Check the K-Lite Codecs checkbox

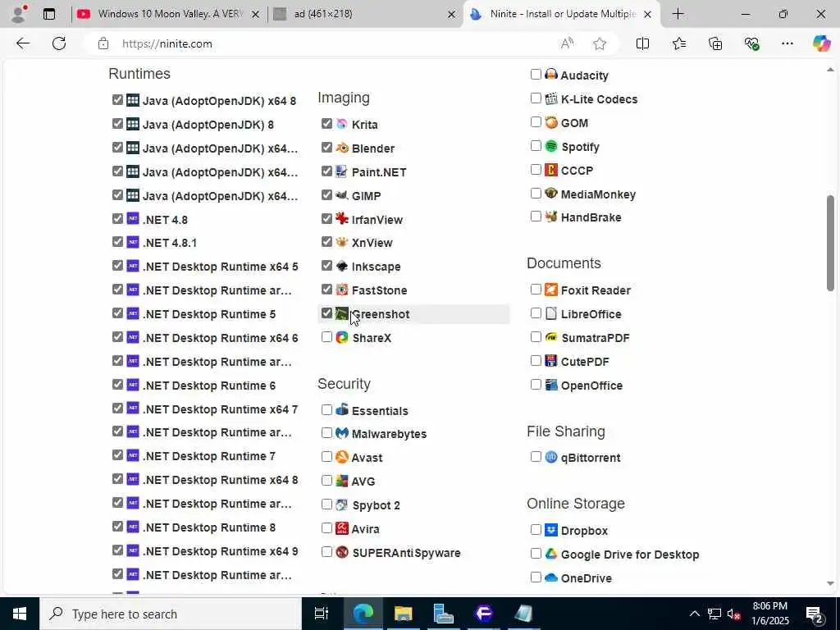536,98
